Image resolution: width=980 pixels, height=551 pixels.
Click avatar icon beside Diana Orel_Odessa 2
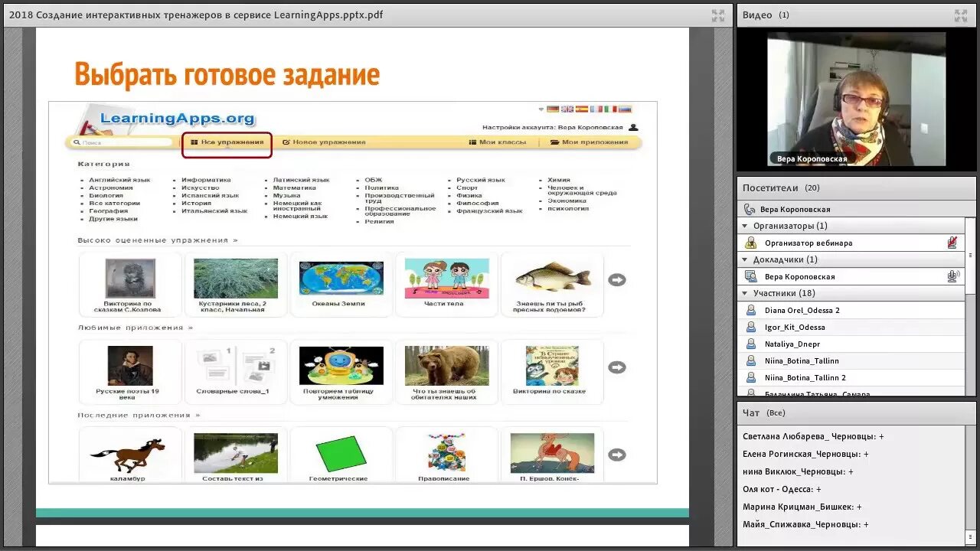751,310
